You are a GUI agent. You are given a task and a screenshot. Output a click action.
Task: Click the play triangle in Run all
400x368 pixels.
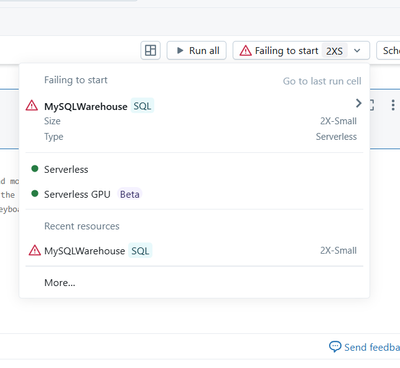pyautogui.click(x=180, y=51)
